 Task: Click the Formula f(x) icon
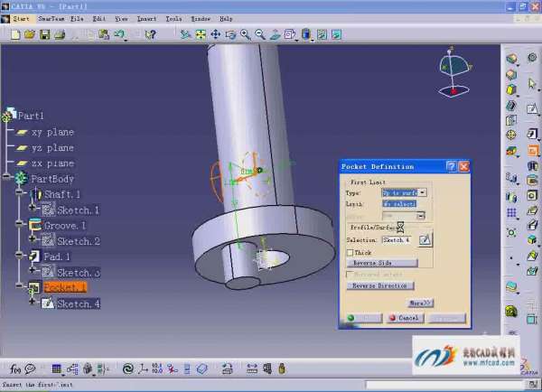coord(15,369)
